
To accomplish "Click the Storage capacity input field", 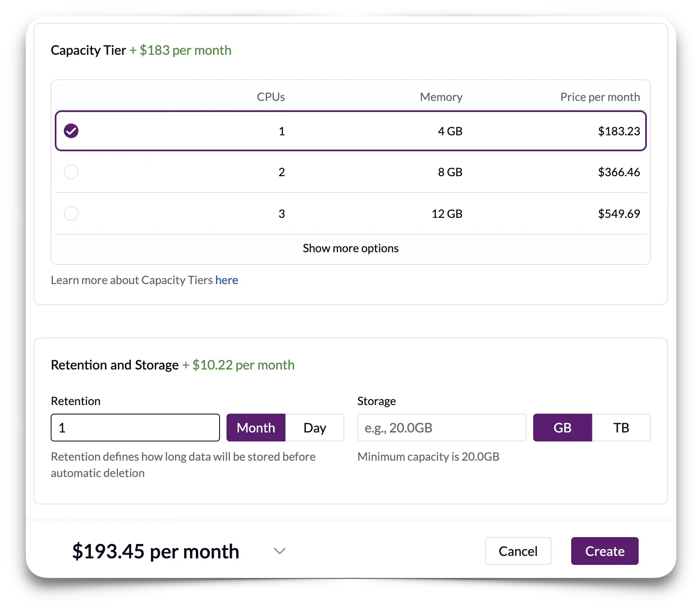I will [442, 428].
